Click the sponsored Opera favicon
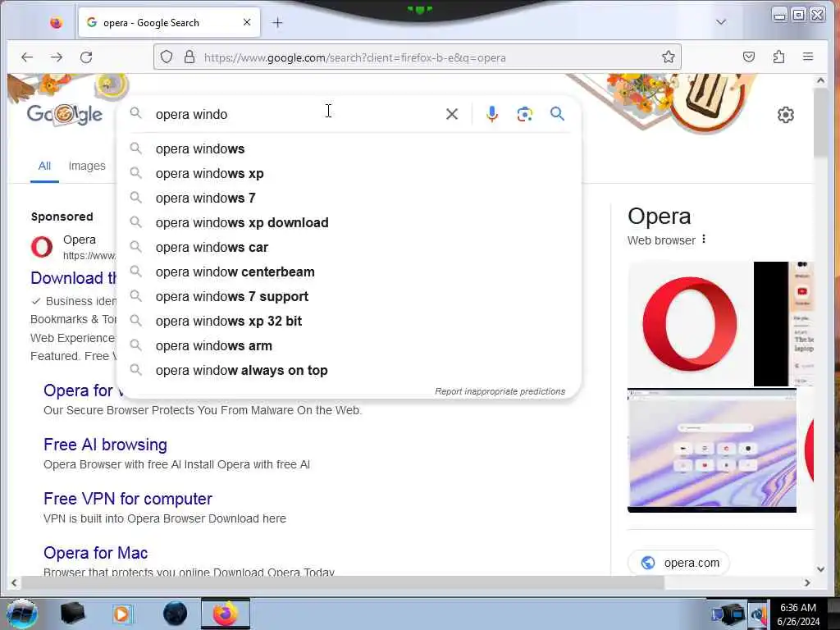Screen dimensions: 840x630 (42, 247)
